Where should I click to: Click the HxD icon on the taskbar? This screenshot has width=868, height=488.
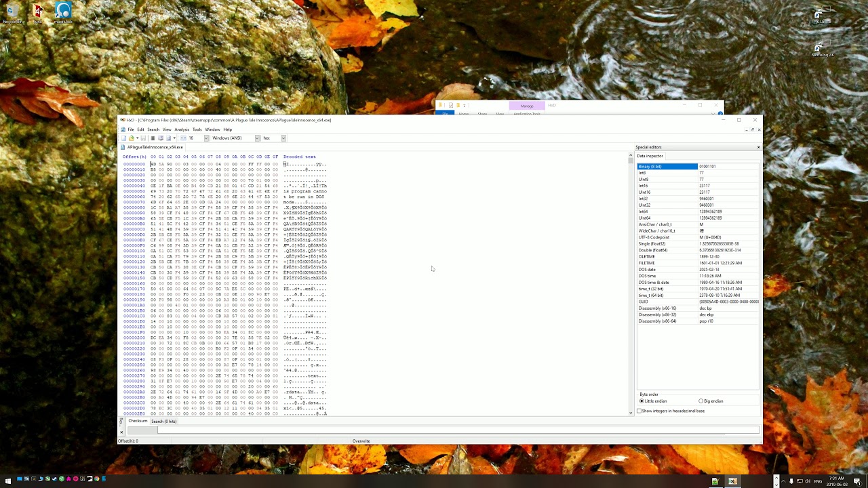pyautogui.click(x=733, y=481)
